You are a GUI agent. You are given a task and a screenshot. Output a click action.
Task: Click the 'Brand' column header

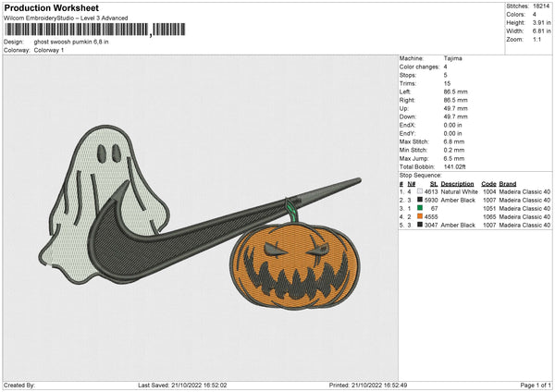(x=508, y=184)
